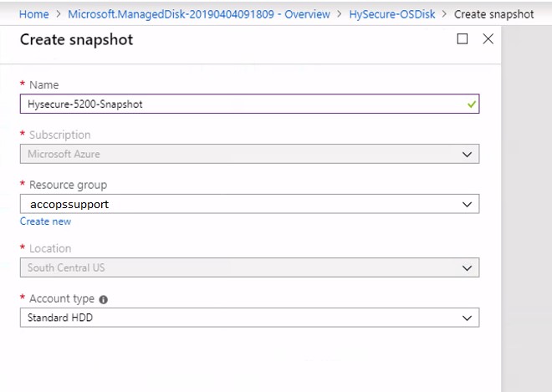Open the Microsoft Azure subscription dropdown

[x=249, y=154]
